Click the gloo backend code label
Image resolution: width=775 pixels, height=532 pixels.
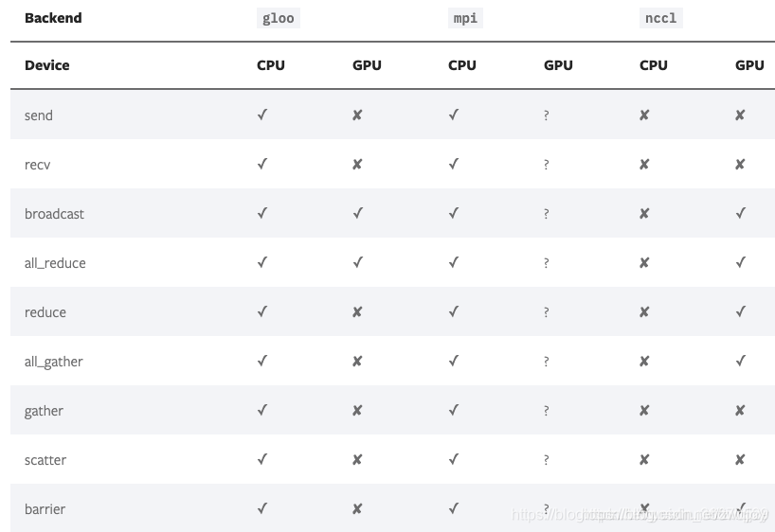(279, 18)
